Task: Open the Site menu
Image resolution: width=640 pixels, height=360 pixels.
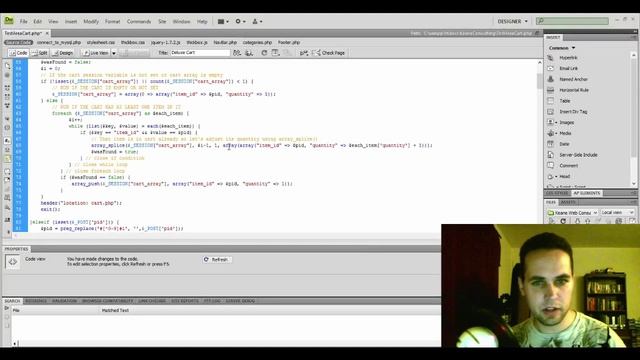Action: 162,21
